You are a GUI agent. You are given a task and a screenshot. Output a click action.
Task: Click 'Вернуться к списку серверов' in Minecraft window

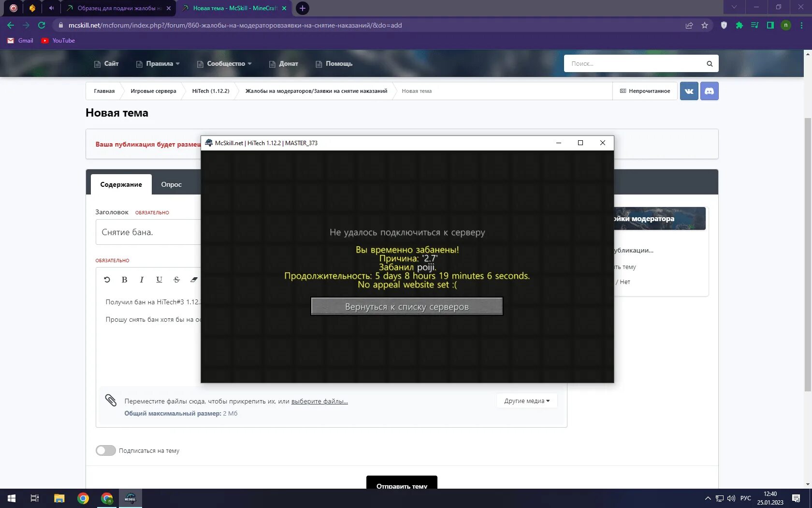click(407, 306)
